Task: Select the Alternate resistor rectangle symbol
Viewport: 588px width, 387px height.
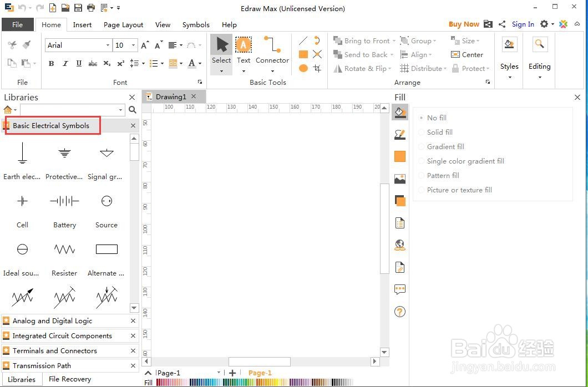Action: tap(107, 249)
